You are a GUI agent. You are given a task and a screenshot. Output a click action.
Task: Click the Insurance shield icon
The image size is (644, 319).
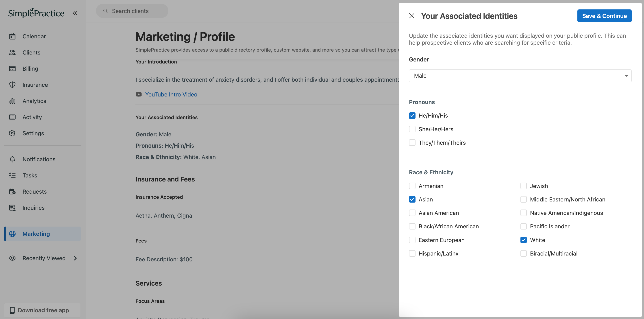click(x=12, y=85)
